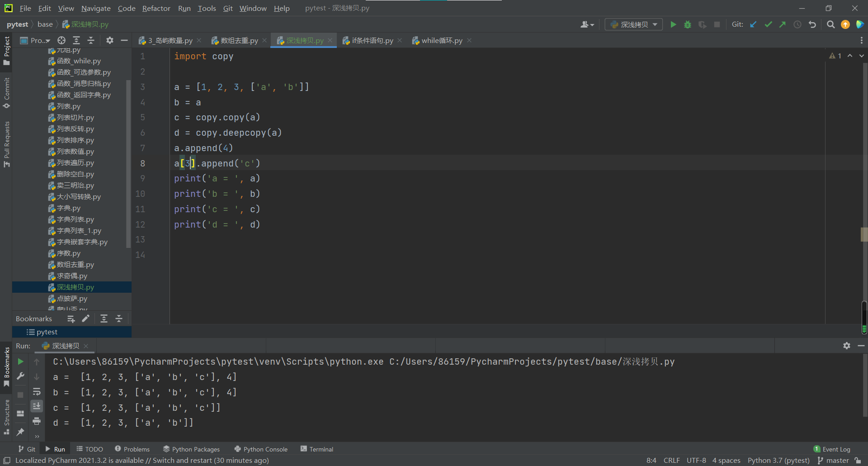
Task: Collapse all in Project panel
Action: pos(91,40)
